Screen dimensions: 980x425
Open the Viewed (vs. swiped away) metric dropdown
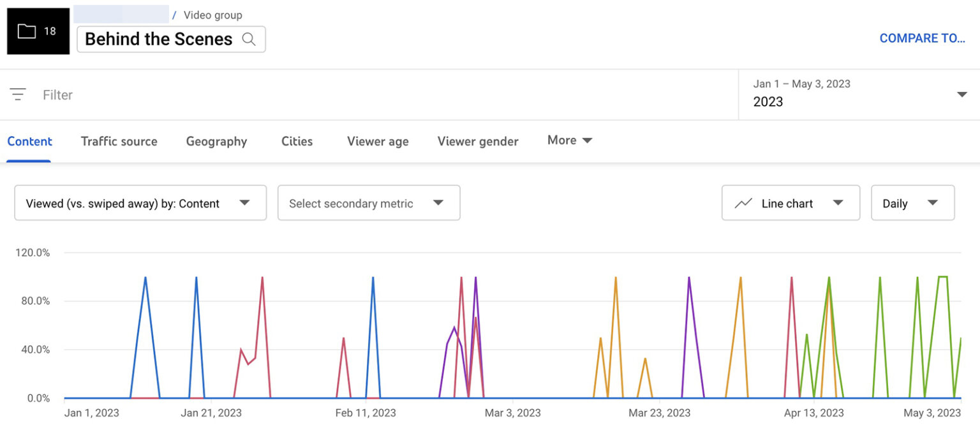coord(140,202)
